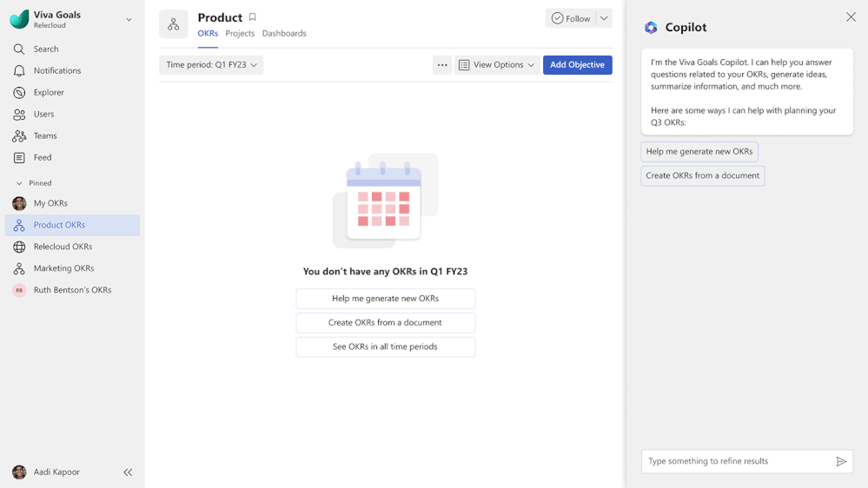868x488 pixels.
Task: Switch to the Projects tab
Action: click(240, 34)
